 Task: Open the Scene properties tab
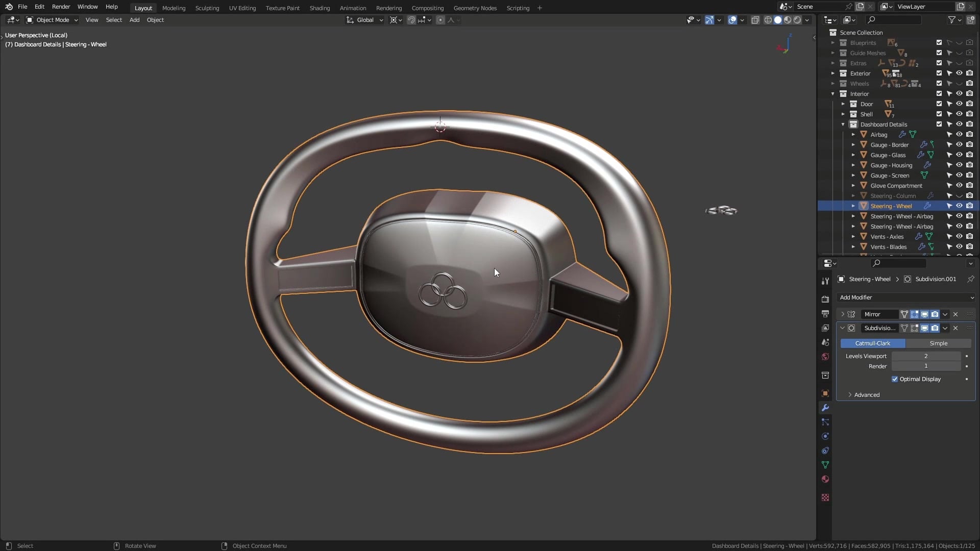(825, 342)
